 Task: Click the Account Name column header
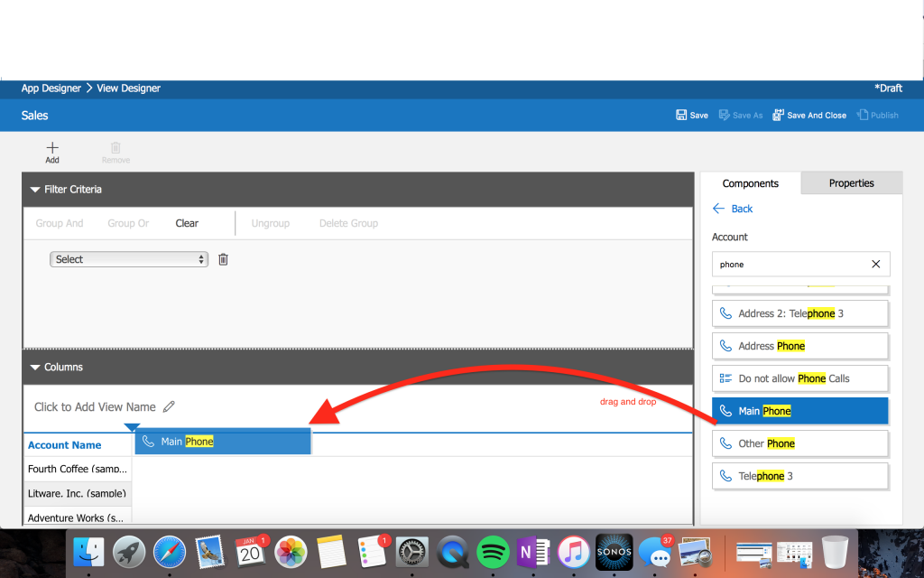[x=65, y=445]
